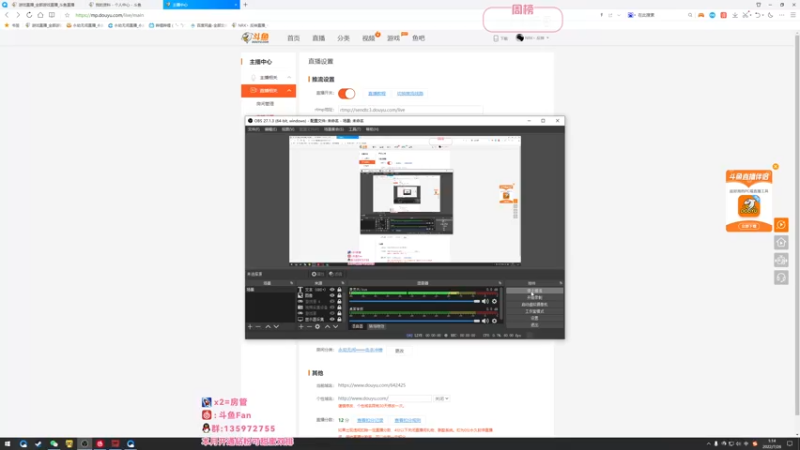
Task: Click stop streaming button in OBS controls
Action: pyautogui.click(x=535, y=291)
